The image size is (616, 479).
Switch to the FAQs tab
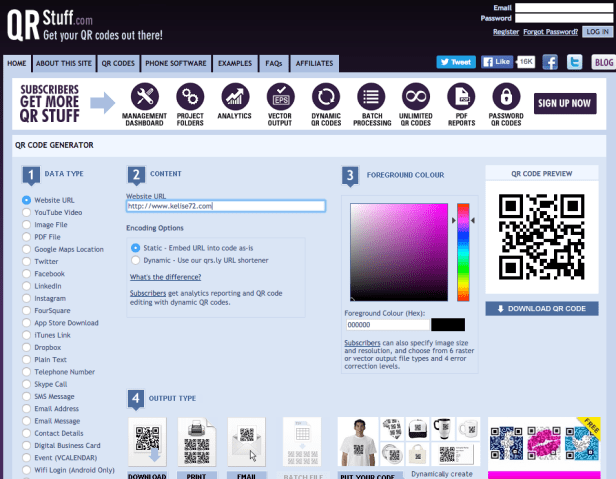pyautogui.click(x=273, y=63)
